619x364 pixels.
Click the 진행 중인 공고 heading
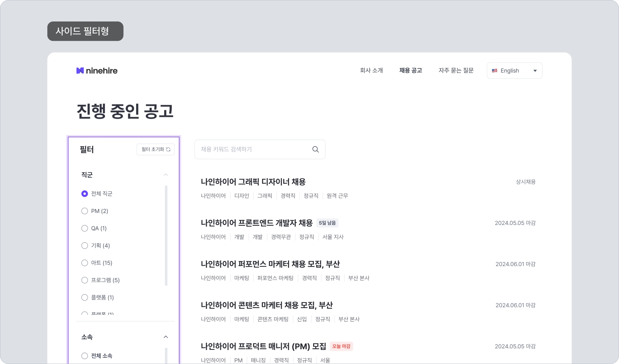click(125, 111)
